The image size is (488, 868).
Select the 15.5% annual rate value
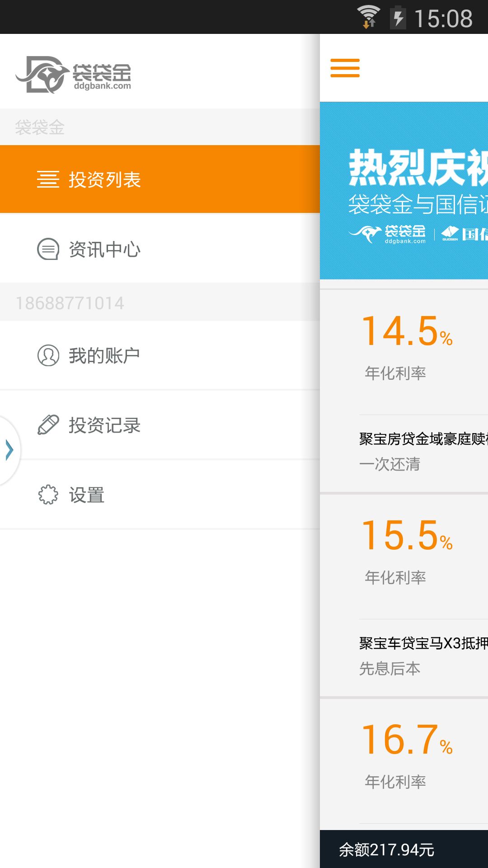click(x=407, y=535)
